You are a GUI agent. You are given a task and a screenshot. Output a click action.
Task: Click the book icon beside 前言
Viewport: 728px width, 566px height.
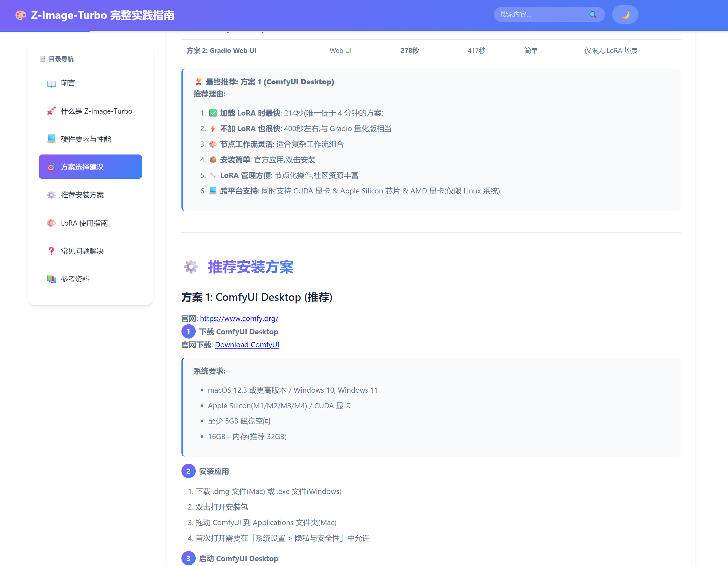tap(51, 83)
